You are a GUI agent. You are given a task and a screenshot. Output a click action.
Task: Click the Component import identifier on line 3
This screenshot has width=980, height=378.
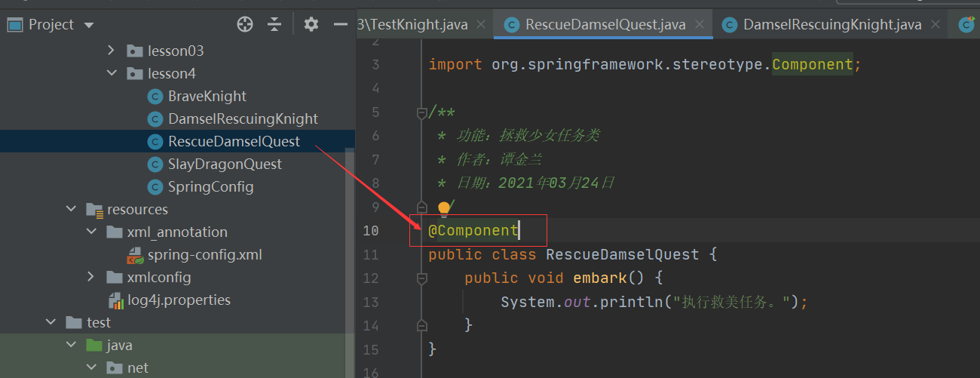(813, 64)
